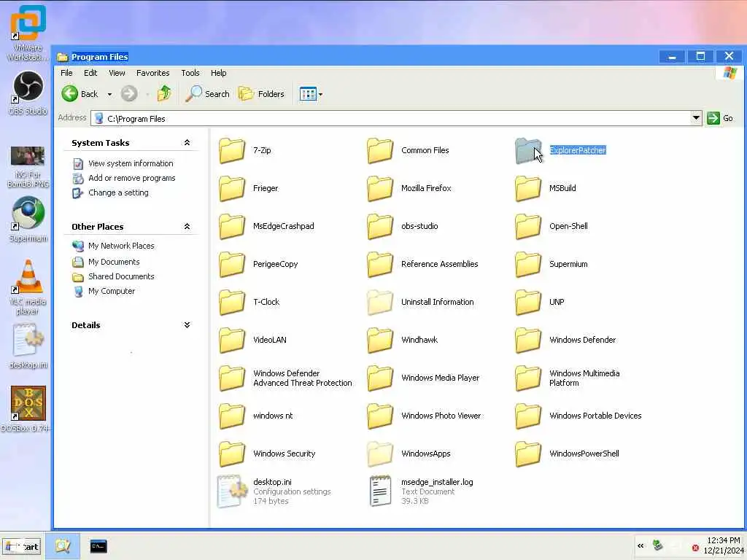Select the desktop.ini file icon in Program Files
This screenshot has width=747, height=560.
[x=232, y=491]
